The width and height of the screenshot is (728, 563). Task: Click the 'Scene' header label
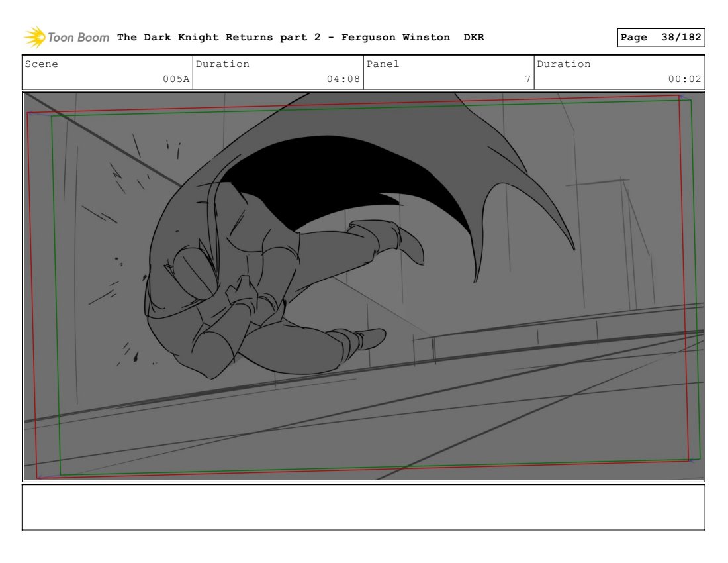tap(41, 64)
